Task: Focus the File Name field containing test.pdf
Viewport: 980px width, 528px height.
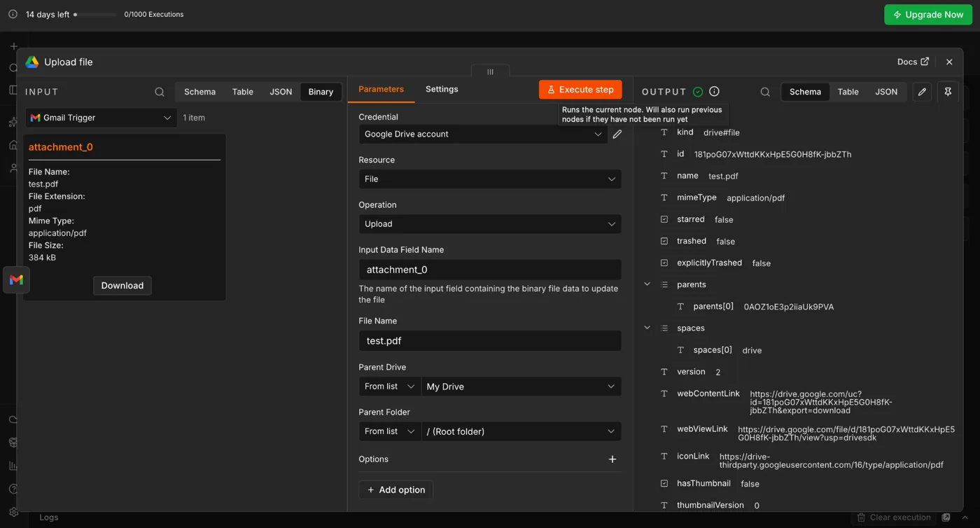Action: coord(490,341)
